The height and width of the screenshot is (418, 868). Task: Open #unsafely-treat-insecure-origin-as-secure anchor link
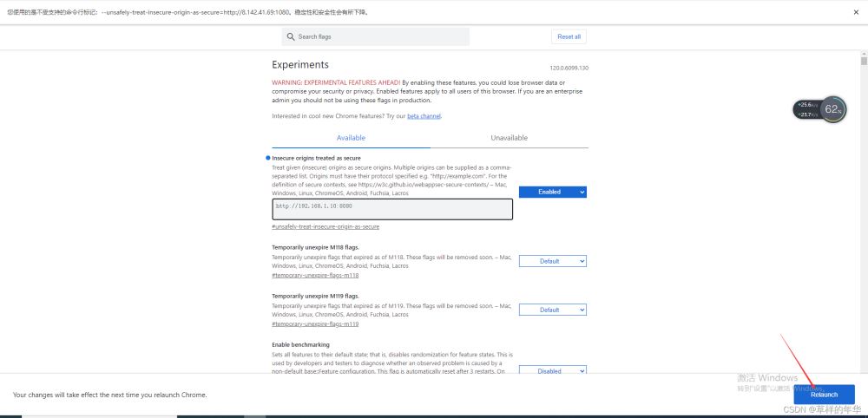click(325, 226)
